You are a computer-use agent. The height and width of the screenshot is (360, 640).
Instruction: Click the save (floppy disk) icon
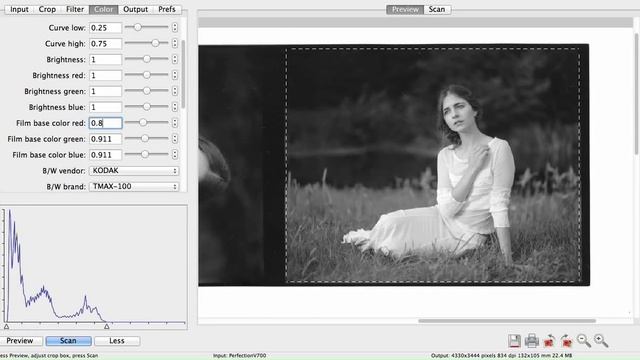514,341
